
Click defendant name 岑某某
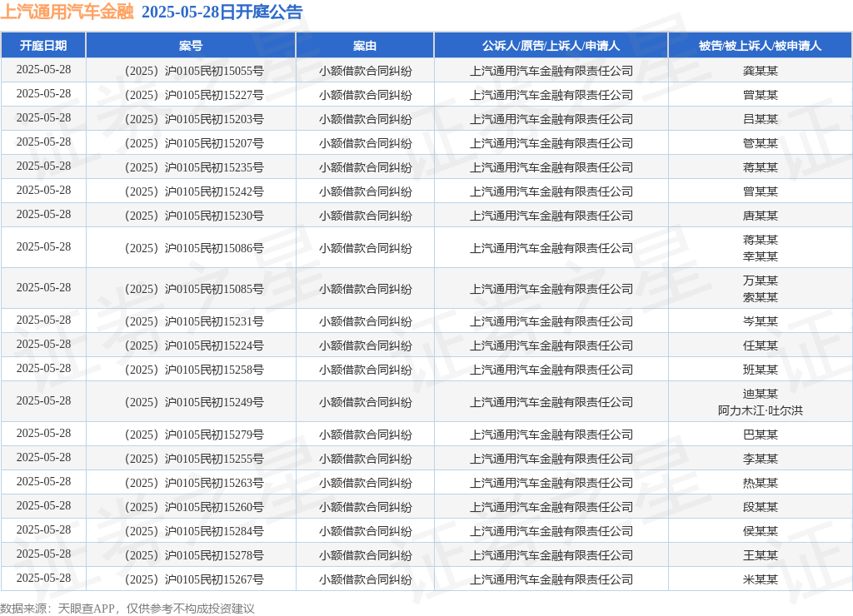(760, 322)
